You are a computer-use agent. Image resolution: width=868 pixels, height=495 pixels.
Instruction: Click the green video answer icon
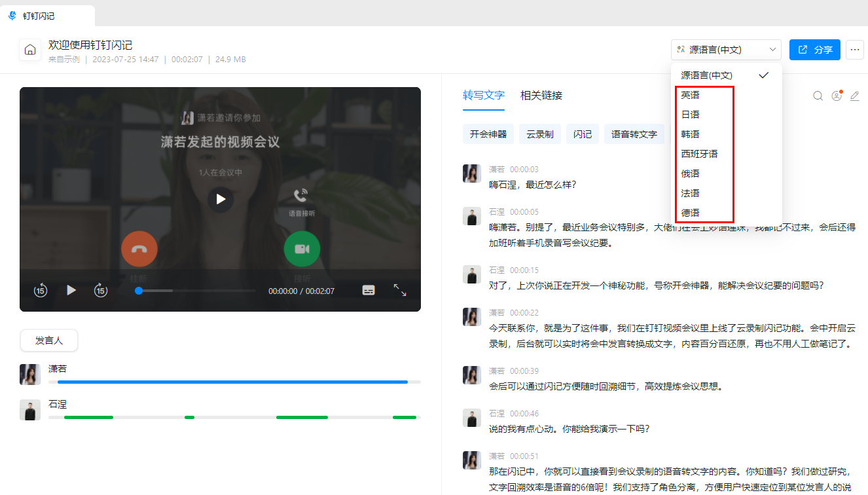coord(302,249)
